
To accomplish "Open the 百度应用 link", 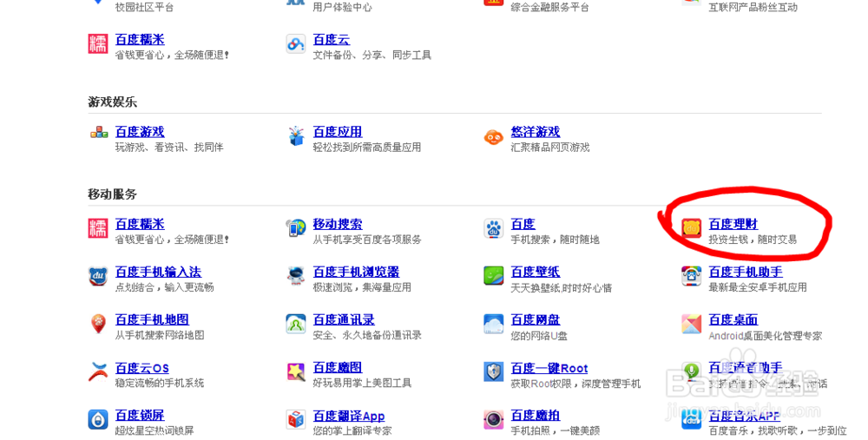I will (x=337, y=132).
